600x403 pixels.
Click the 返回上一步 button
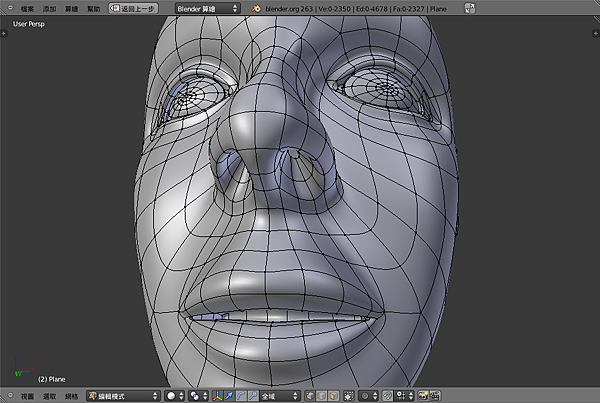[x=133, y=8]
